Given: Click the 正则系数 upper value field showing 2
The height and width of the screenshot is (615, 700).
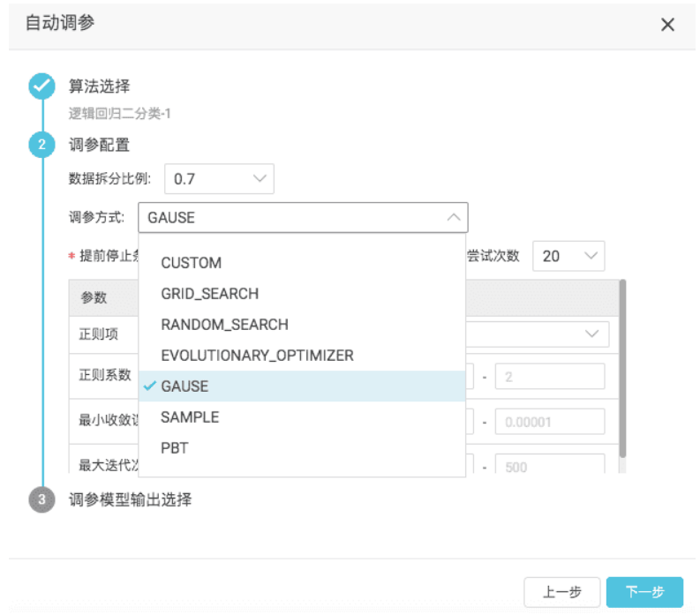Looking at the screenshot, I should coord(550,377).
